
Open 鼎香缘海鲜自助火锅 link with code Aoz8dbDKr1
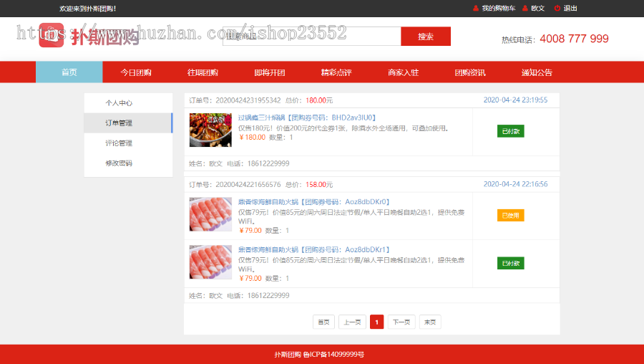(314, 249)
